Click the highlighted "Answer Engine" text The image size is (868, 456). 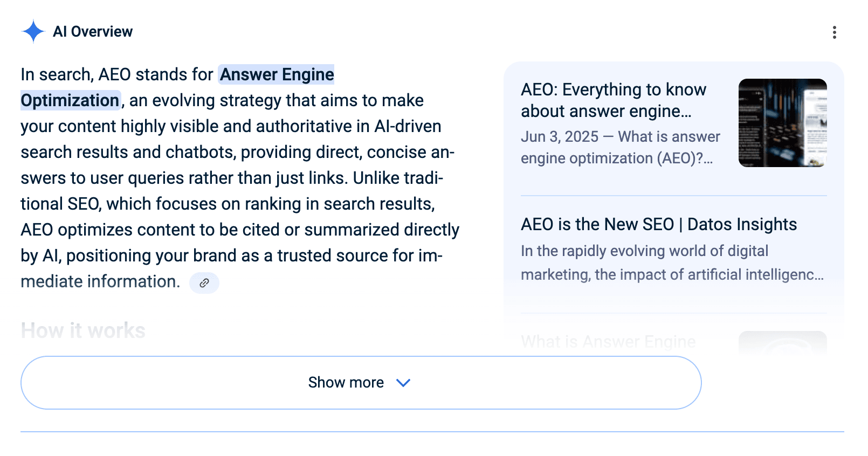(277, 74)
